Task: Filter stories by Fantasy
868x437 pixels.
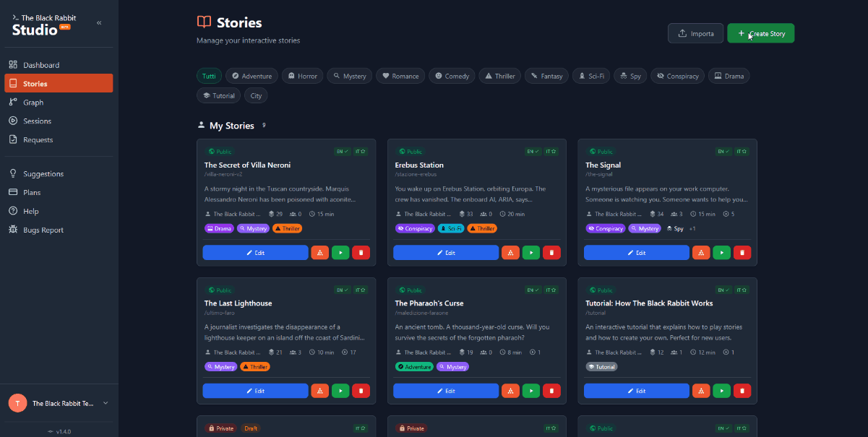Action: click(x=546, y=76)
